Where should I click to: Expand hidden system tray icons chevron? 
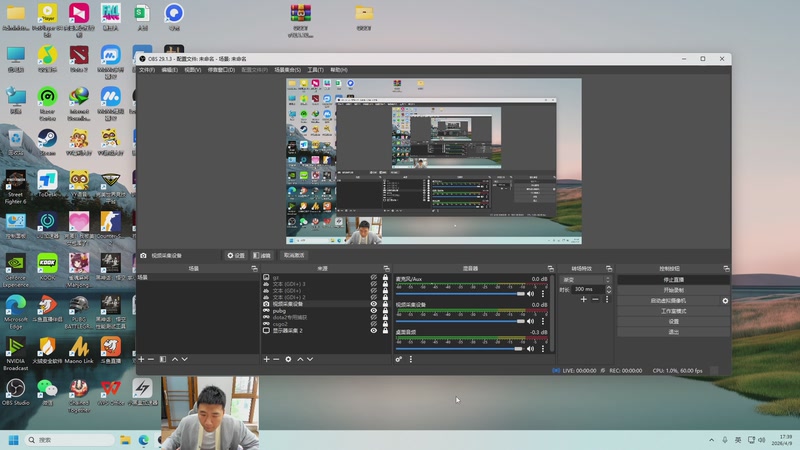coord(711,440)
